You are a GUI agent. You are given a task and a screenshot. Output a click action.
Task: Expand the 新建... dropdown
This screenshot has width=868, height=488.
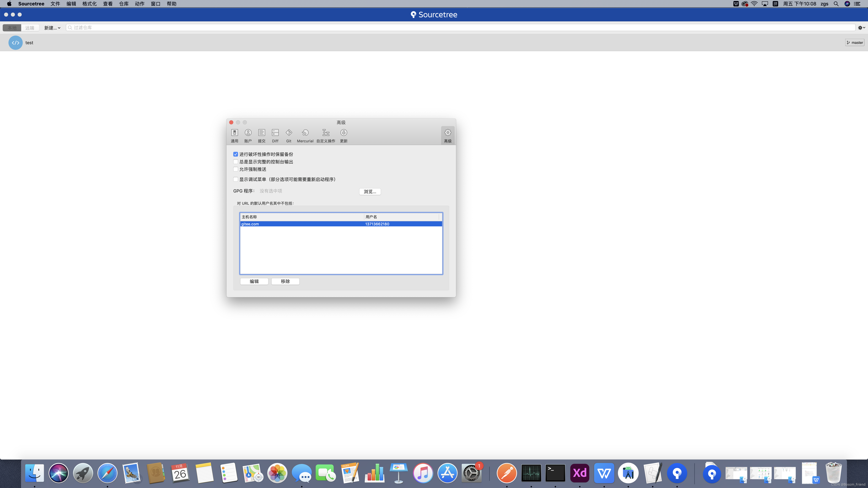click(52, 28)
